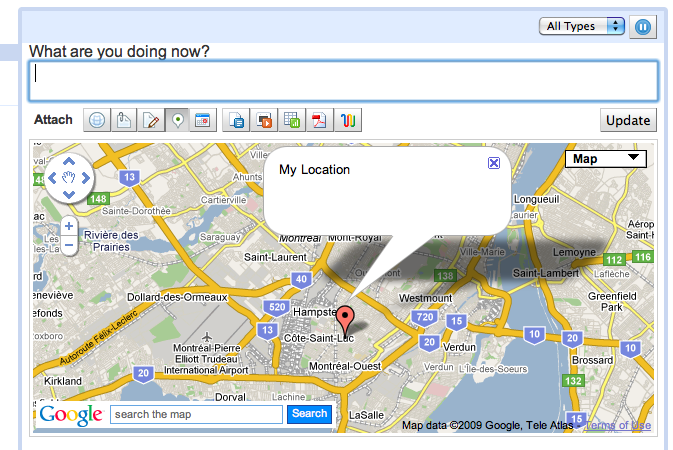Click the Google logo on the map

point(71,415)
